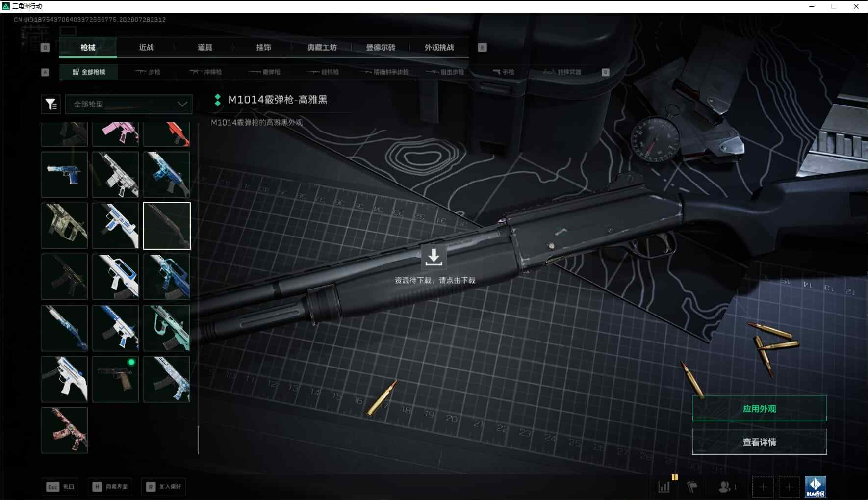The height and width of the screenshot is (500, 868).
Task: Filter by 冲锋枪 submachine gun category
Action: [x=206, y=72]
